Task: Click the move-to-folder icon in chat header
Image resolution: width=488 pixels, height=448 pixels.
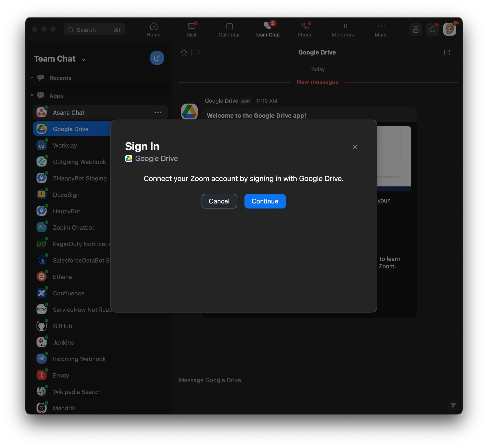Action: (x=199, y=52)
